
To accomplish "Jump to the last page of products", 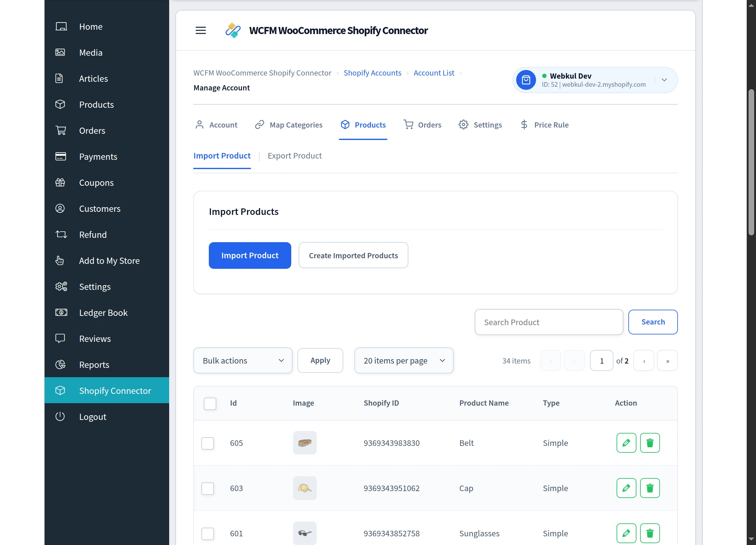I will [x=667, y=361].
